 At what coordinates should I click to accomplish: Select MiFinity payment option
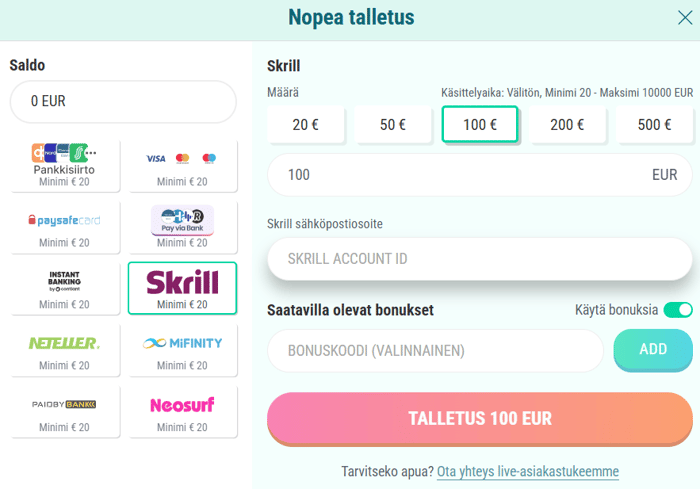click(x=183, y=350)
